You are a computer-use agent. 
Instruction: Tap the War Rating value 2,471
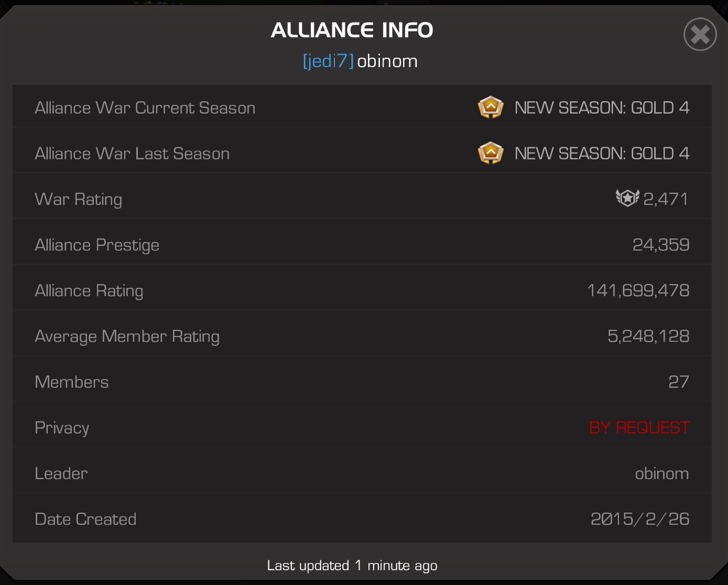point(666,199)
